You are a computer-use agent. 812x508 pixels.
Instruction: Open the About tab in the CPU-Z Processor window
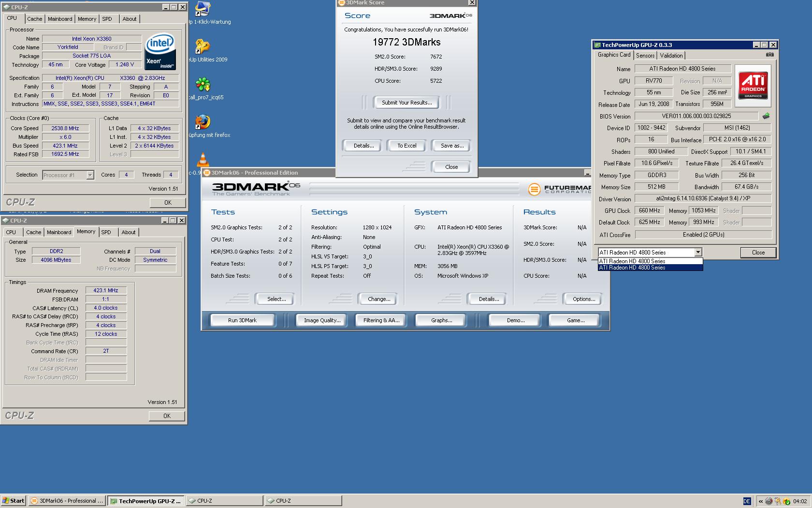point(129,19)
